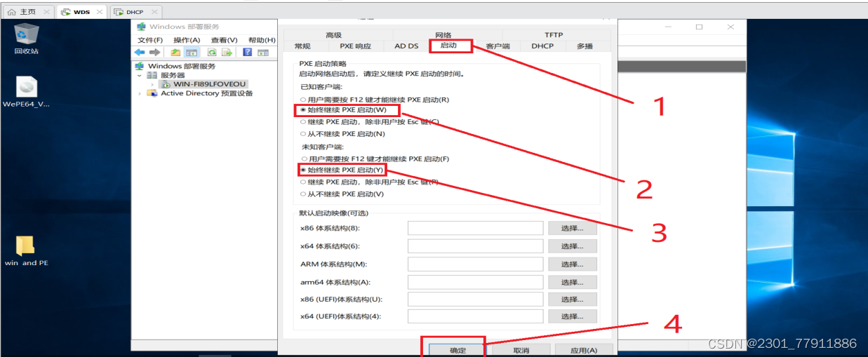Open the 回收站 desktop icon
868x357 pixels.
tap(27, 37)
